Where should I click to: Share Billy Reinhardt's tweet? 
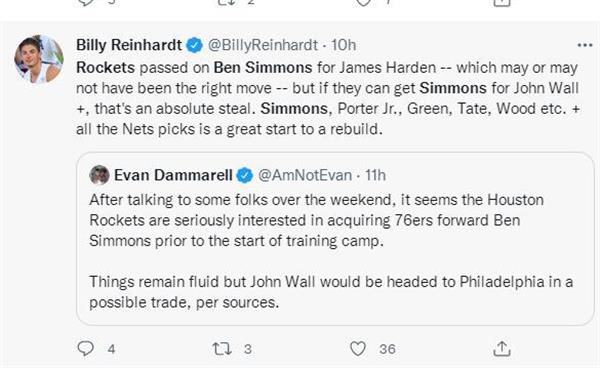502,348
